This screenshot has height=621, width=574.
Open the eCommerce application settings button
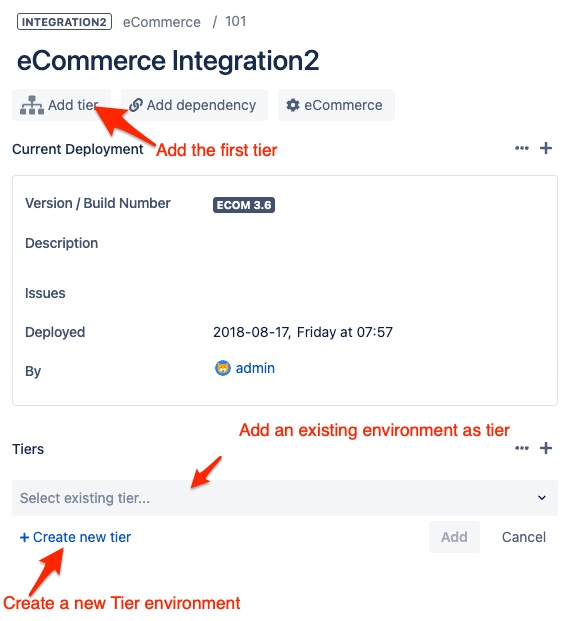coord(336,105)
